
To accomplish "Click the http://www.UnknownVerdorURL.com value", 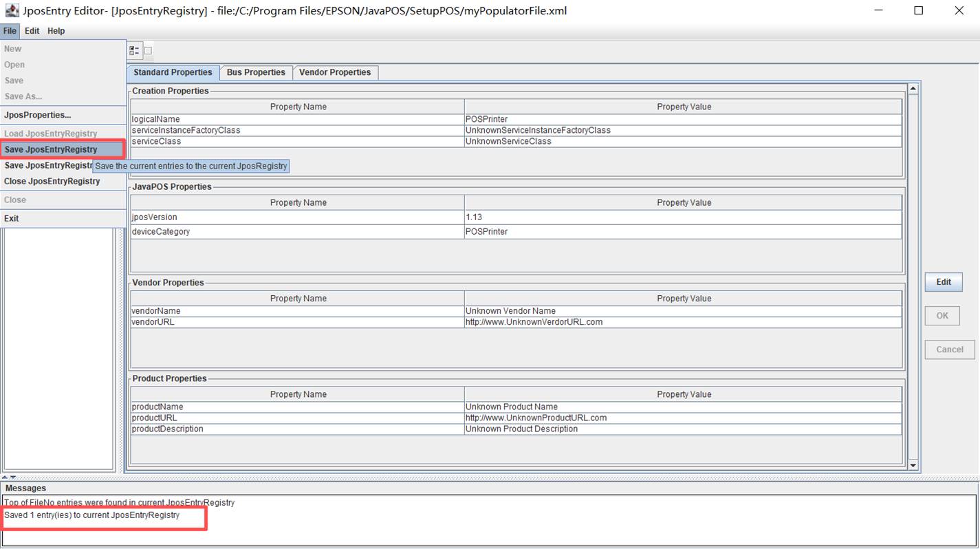I will [683, 322].
